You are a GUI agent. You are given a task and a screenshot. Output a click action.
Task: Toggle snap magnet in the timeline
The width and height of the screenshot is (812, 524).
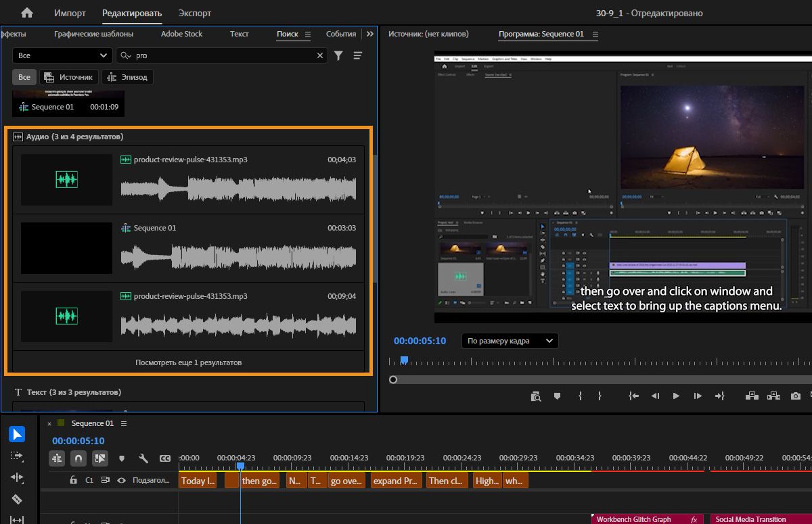78,458
